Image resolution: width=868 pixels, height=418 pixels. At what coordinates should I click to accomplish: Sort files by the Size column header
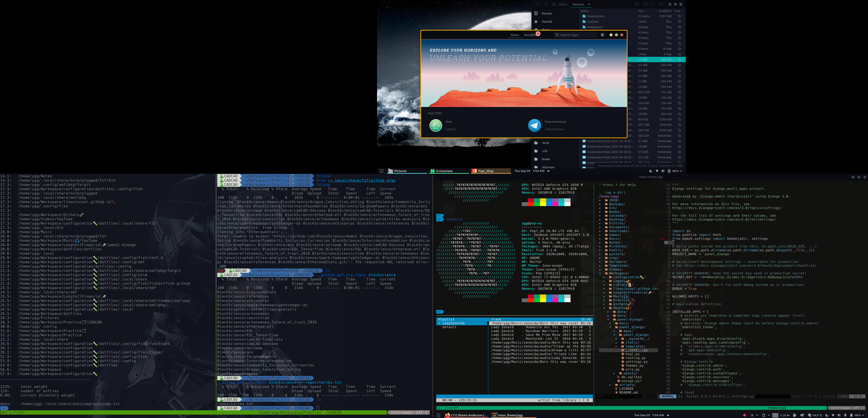coord(641,11)
